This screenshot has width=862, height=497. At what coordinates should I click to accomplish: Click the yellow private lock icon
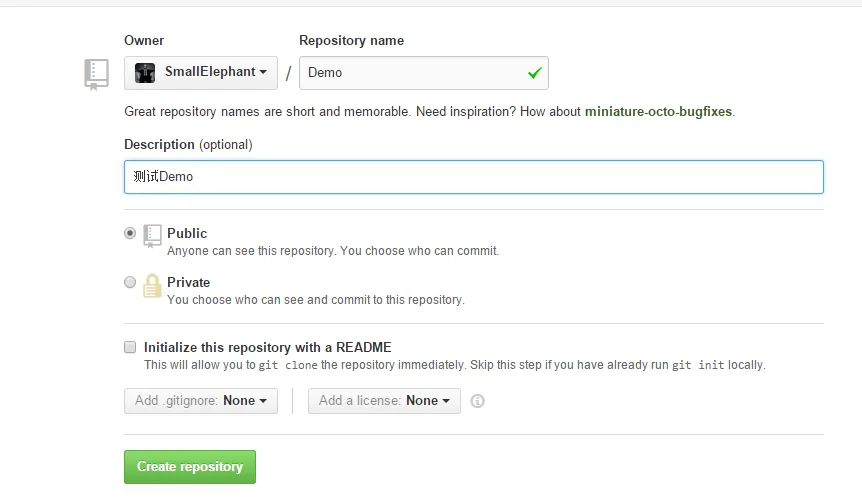pyautogui.click(x=152, y=286)
